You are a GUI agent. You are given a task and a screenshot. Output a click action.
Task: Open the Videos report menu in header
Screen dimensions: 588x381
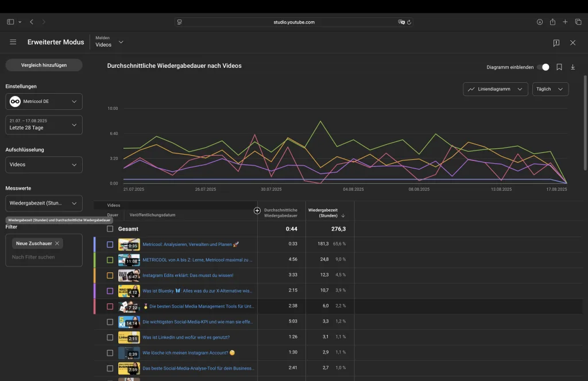109,42
